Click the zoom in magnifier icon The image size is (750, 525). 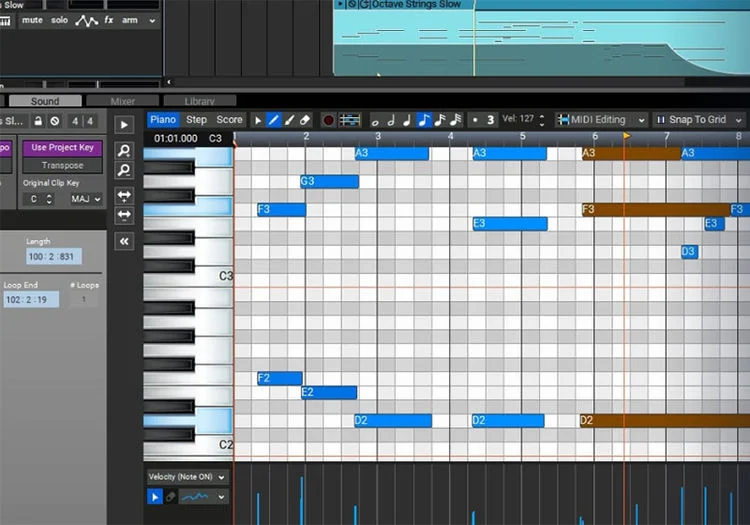coord(124,151)
